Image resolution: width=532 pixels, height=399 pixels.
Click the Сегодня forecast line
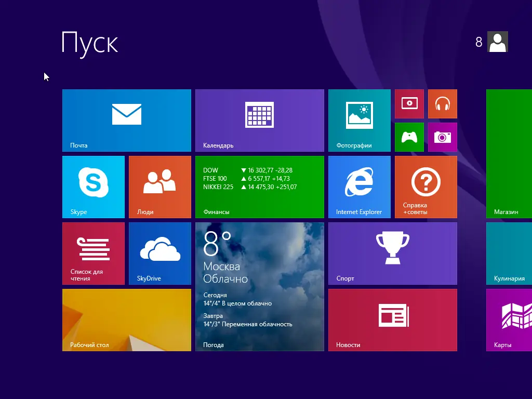[237, 299]
